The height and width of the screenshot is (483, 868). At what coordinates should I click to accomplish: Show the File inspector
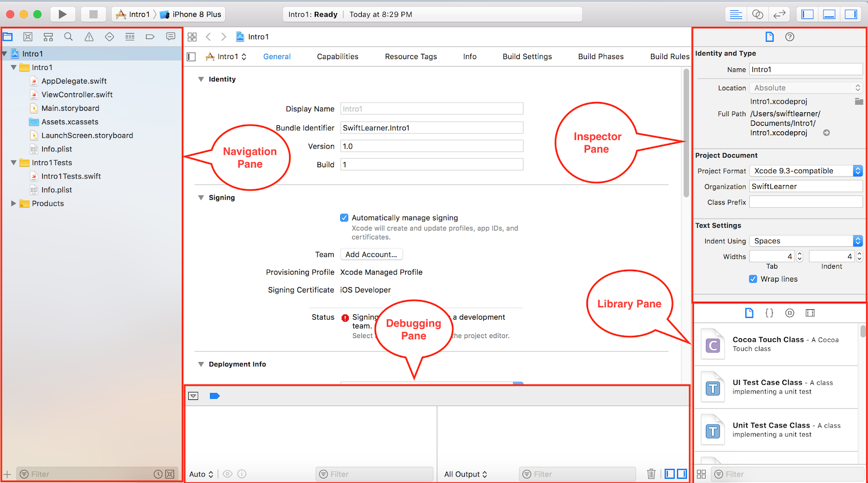[769, 37]
